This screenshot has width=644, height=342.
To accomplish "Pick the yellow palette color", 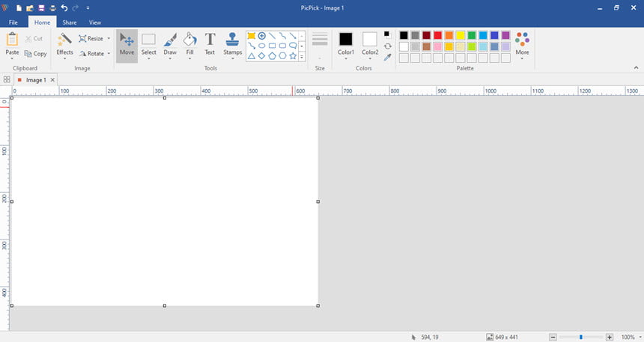I will click(461, 35).
